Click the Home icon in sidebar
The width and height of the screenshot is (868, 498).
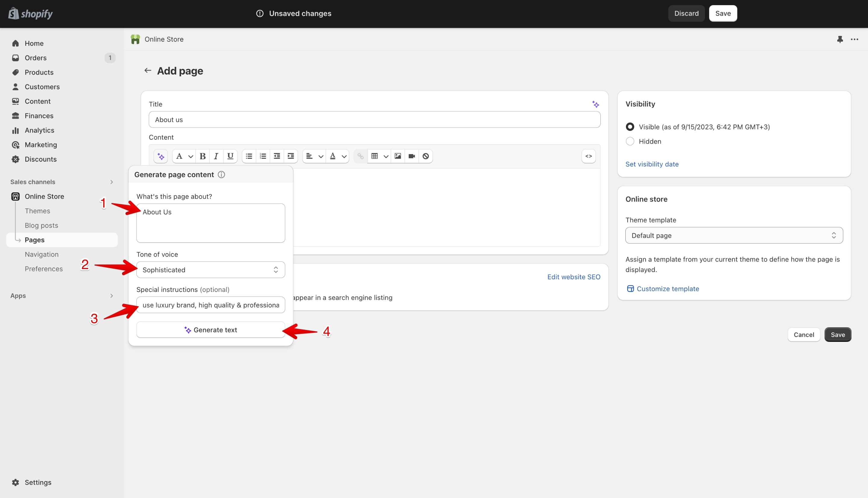tap(15, 43)
